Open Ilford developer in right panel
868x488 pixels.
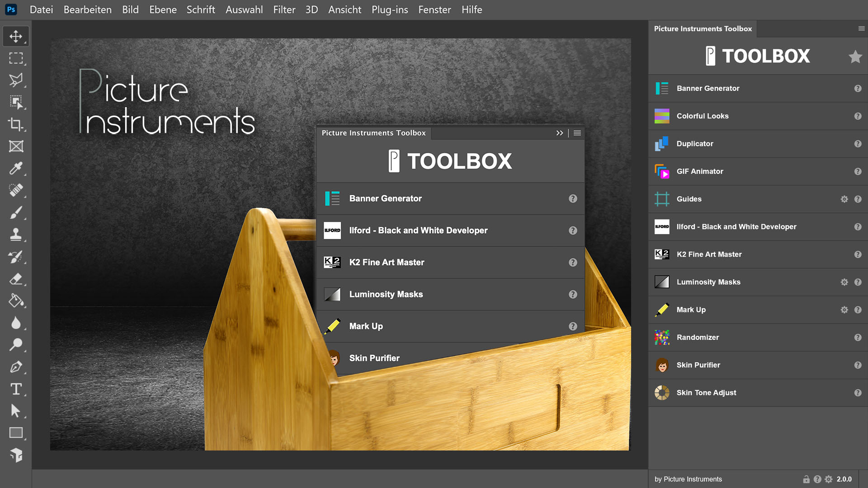[x=758, y=227]
